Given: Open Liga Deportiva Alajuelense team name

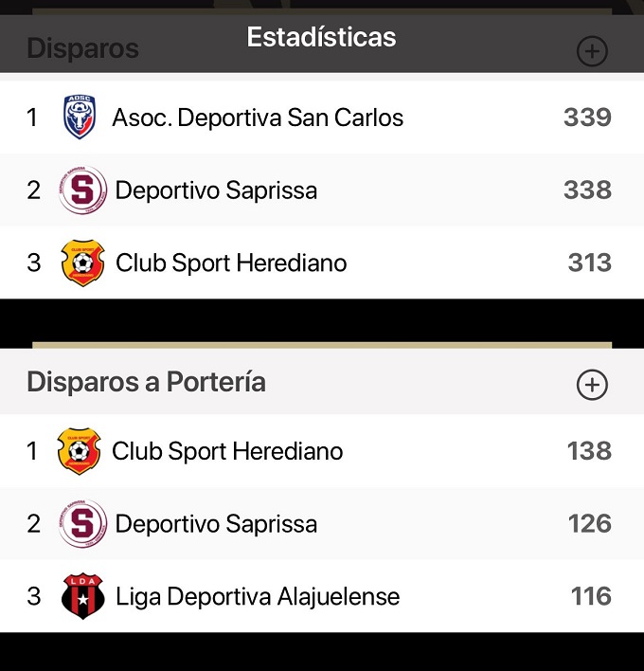Looking at the screenshot, I should 258,596.
